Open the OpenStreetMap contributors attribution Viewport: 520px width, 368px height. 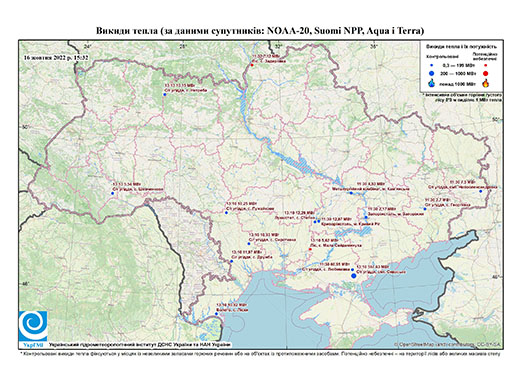(x=447, y=344)
